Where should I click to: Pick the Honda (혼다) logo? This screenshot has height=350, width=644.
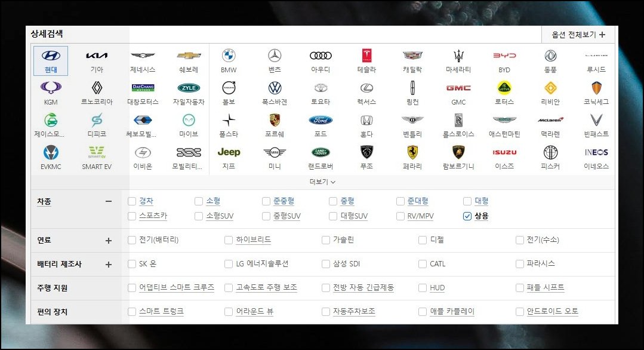coord(367,120)
